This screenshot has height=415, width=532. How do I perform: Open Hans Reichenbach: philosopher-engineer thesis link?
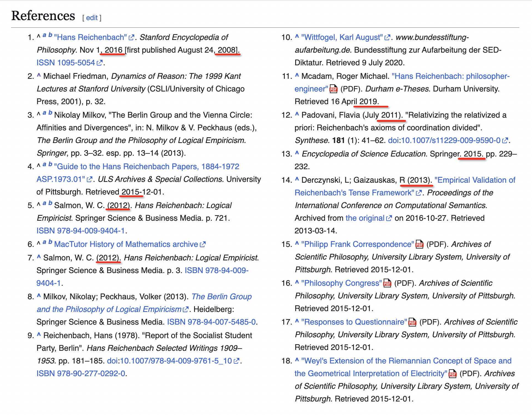402,82
